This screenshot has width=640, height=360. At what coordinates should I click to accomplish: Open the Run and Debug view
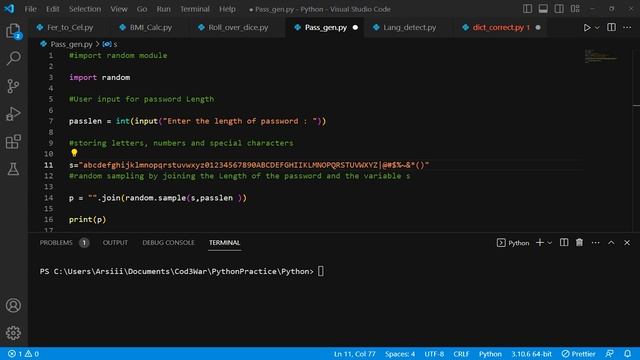(13, 114)
